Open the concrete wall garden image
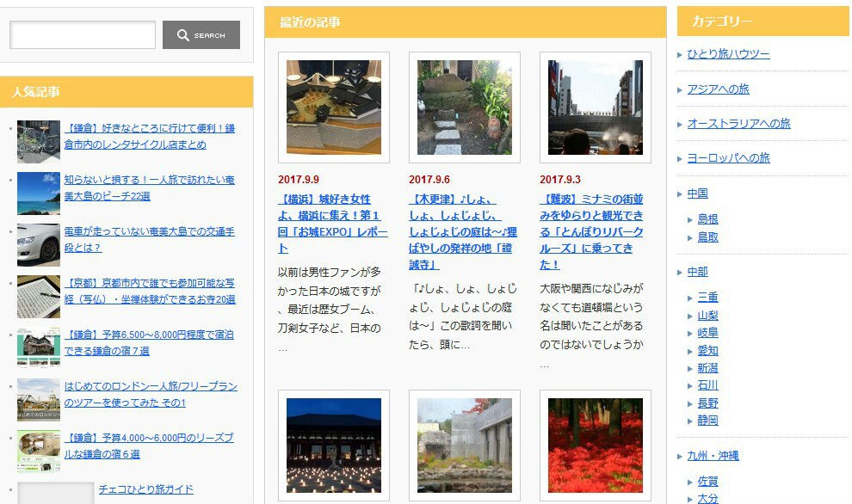Screen dimensions: 852x504 [x=465, y=446]
